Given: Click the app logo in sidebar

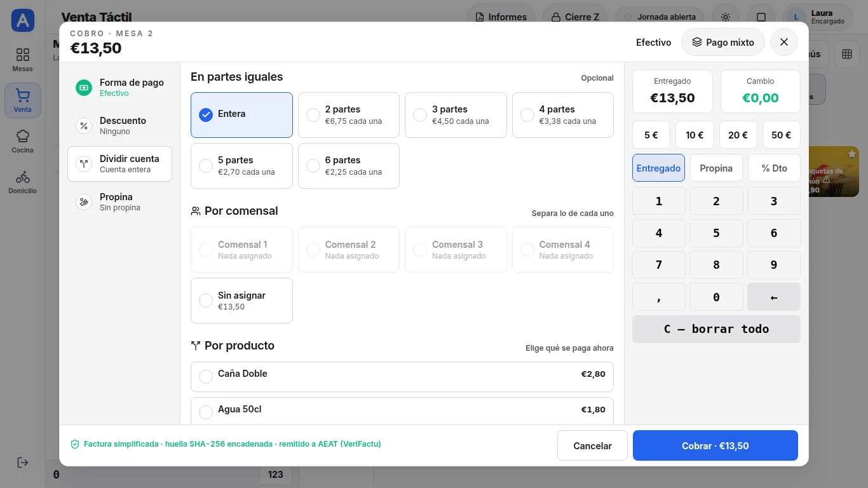Looking at the screenshot, I should click(23, 21).
